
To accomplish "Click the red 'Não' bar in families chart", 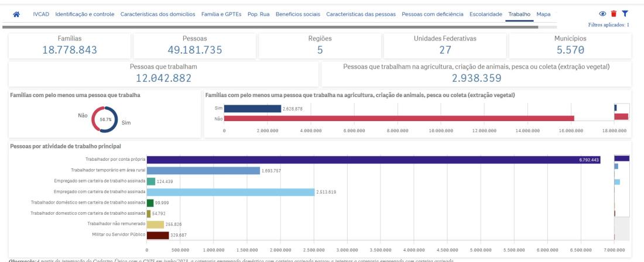I will click(398, 118).
